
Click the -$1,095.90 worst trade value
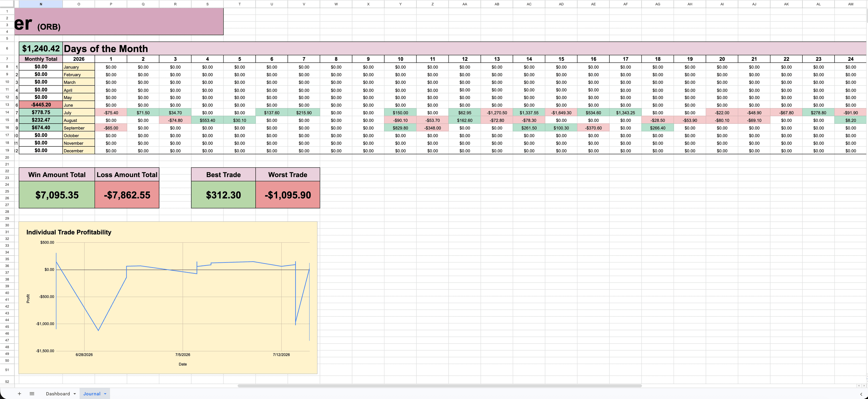pyautogui.click(x=288, y=195)
